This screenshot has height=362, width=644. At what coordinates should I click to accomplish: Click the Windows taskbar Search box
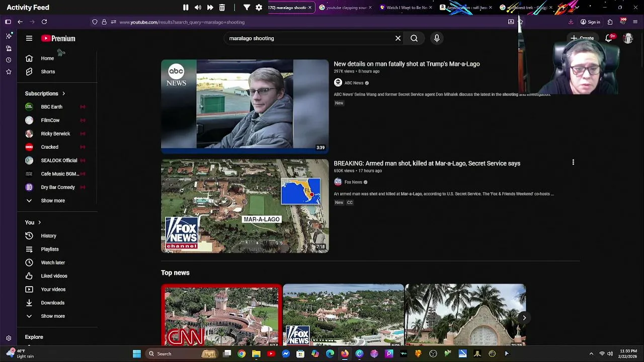click(182, 353)
